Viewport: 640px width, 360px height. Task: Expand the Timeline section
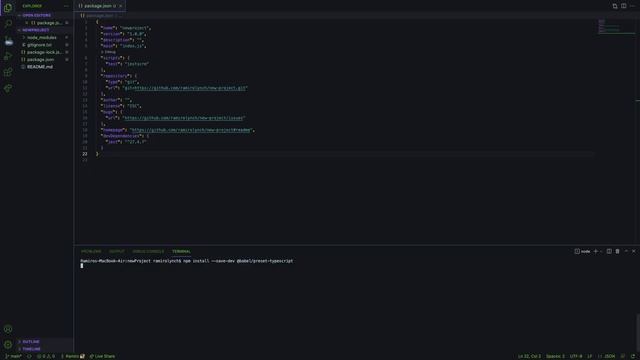[x=31, y=349]
